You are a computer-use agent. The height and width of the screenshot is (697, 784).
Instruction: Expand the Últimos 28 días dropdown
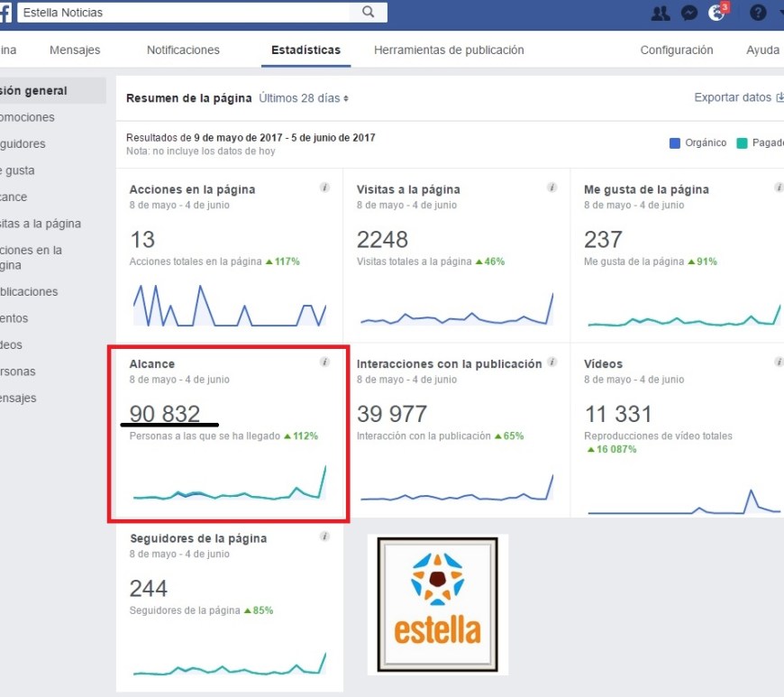point(304,97)
